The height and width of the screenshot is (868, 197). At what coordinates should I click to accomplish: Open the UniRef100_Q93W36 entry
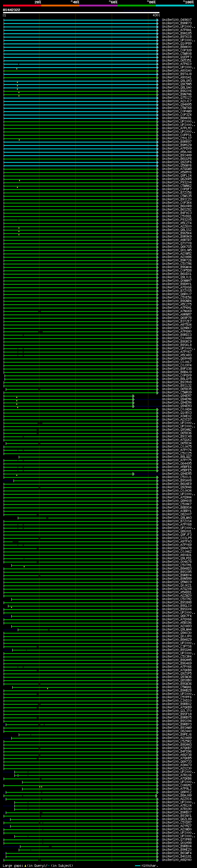pyautogui.click(x=177, y=677)
